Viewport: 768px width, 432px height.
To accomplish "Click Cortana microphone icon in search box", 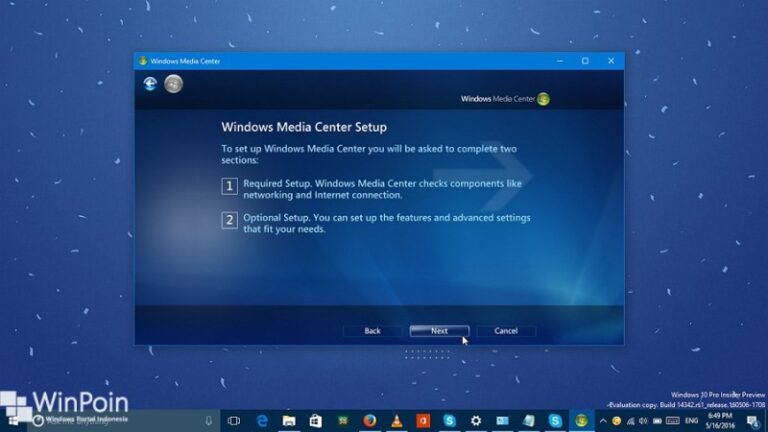I will pos(209,421).
